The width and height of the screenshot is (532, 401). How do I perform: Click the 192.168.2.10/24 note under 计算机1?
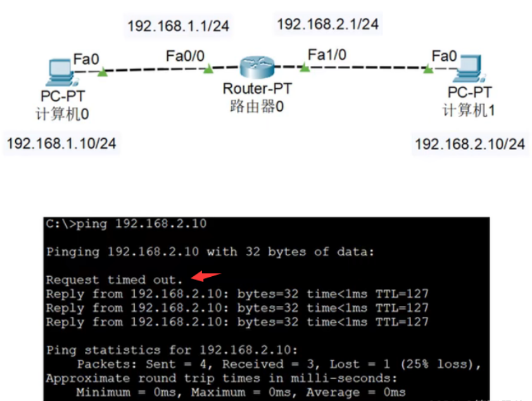[469, 144]
